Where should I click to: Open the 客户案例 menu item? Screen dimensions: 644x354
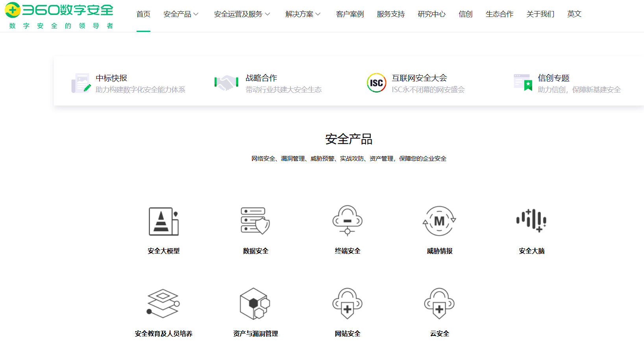(350, 14)
